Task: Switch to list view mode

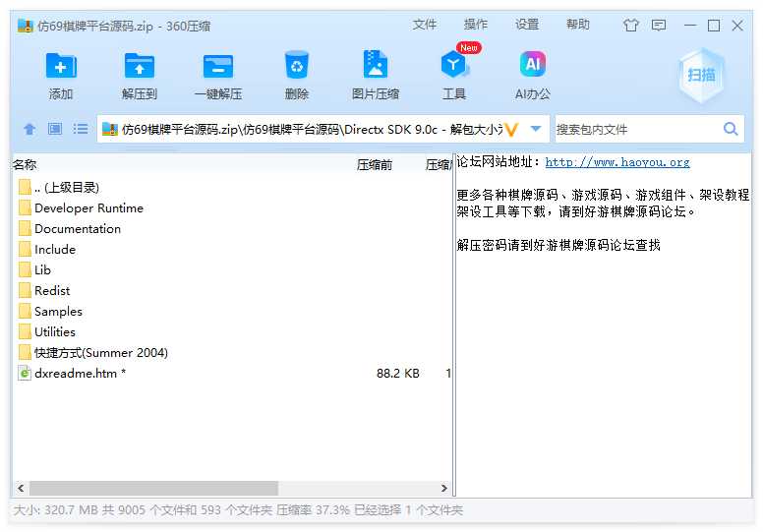Action: click(81, 129)
